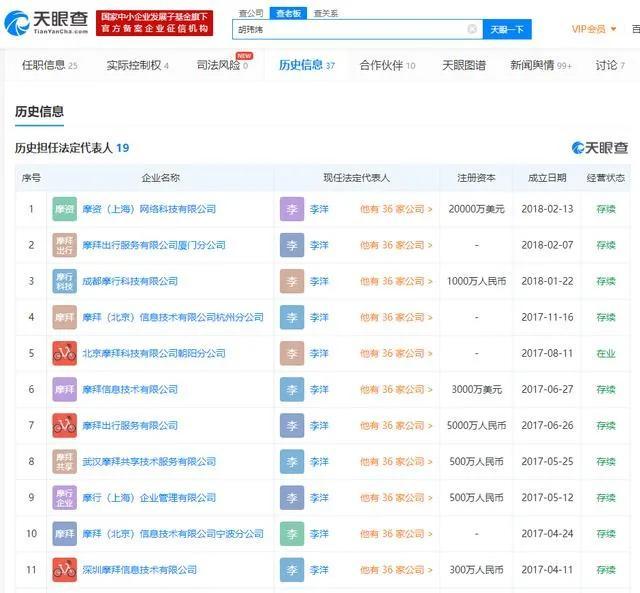640x593 pixels.
Task: Click the 摩资 company logo in row 1
Action: (64, 209)
